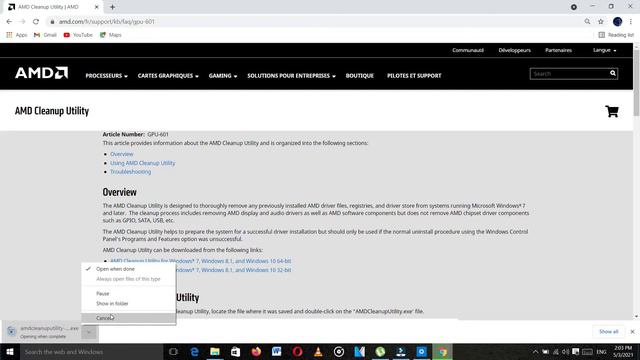
Task: Open the shopping cart icon
Action: pos(612,111)
